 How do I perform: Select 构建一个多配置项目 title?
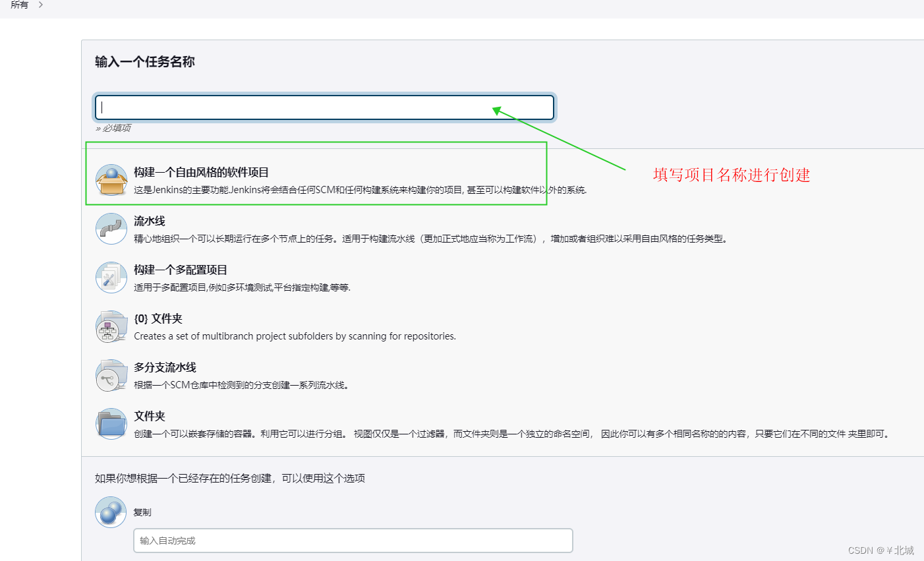pos(181,270)
